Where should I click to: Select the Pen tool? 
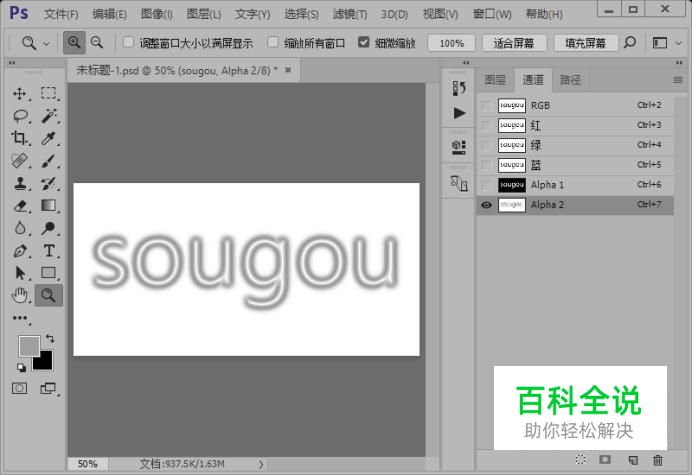click(19, 251)
